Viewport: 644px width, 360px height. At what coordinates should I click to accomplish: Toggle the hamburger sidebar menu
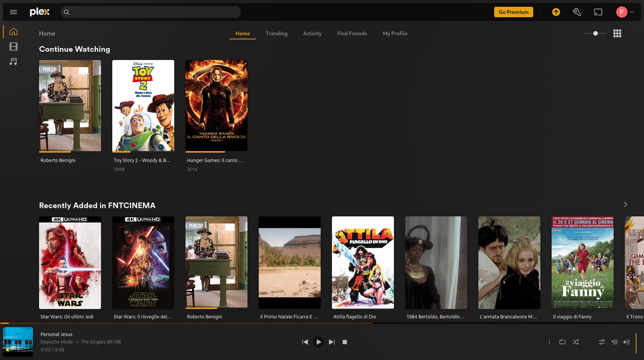click(14, 12)
